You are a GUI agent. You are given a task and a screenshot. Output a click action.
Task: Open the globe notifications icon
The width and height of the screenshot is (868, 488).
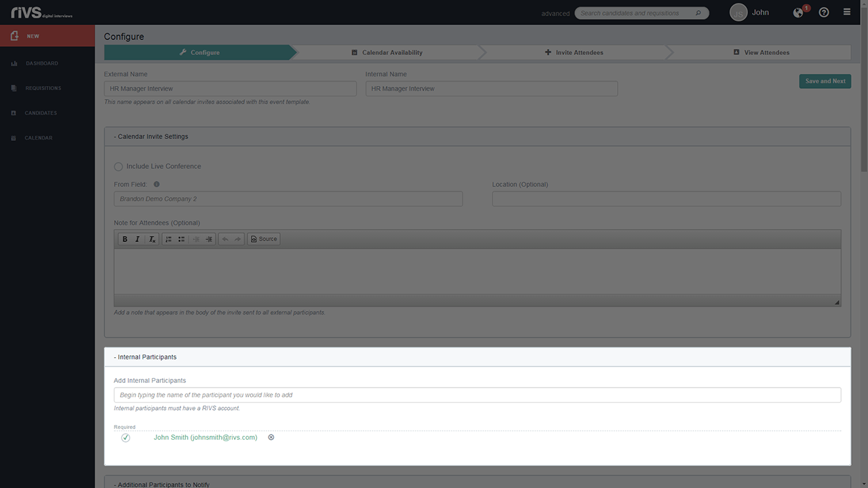click(799, 12)
